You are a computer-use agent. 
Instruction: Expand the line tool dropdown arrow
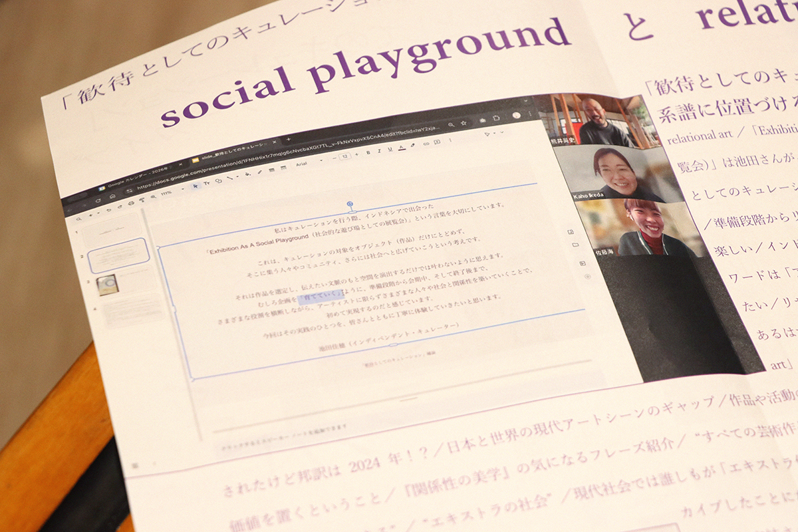237,176
